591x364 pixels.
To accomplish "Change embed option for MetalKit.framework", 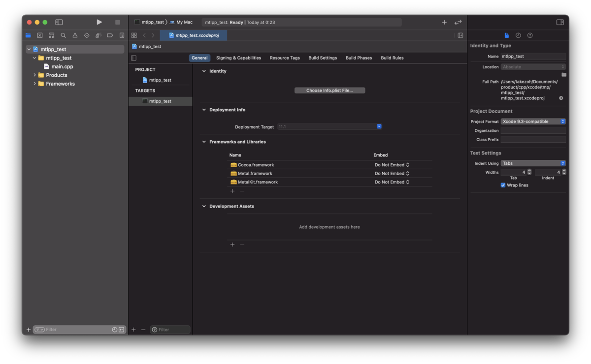I will (x=392, y=182).
